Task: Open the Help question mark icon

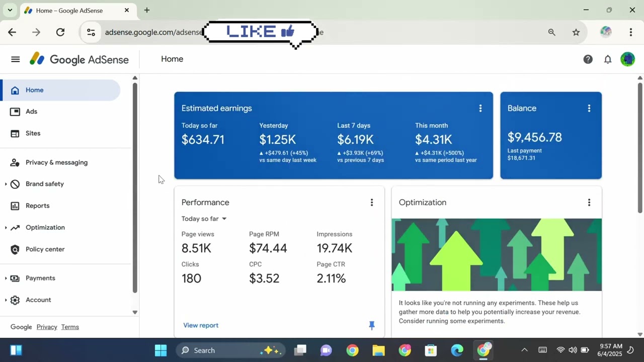Action: [x=588, y=59]
